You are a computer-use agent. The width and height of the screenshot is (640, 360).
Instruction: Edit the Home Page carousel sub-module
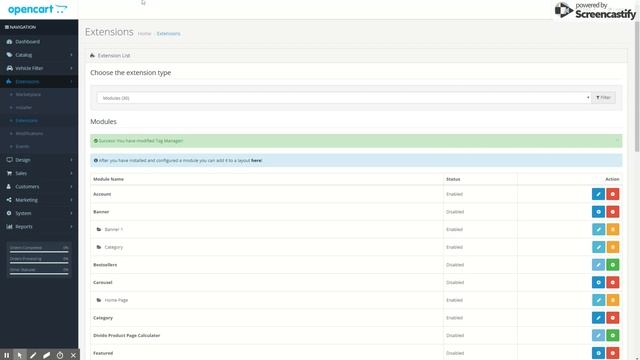(598, 300)
